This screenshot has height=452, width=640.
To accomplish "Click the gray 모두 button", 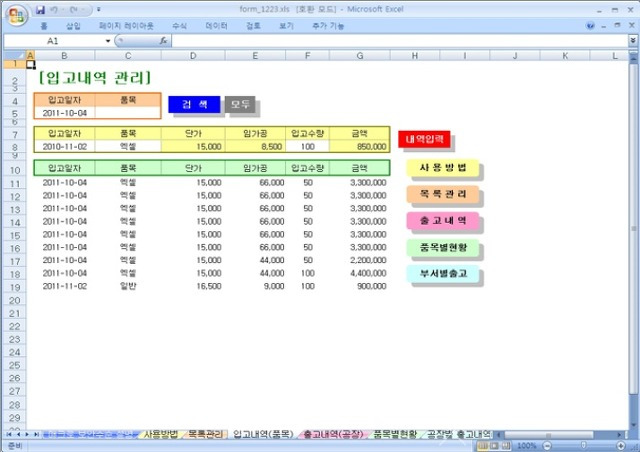I will click(240, 105).
